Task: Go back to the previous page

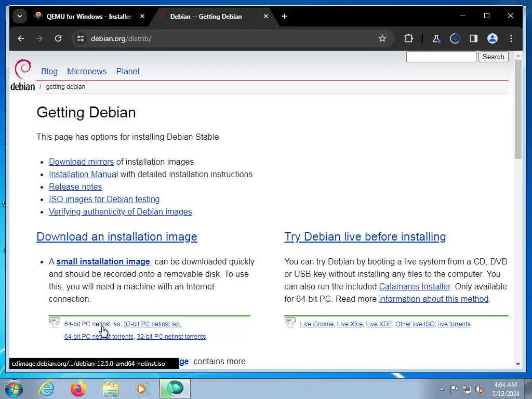Action: tap(21, 38)
